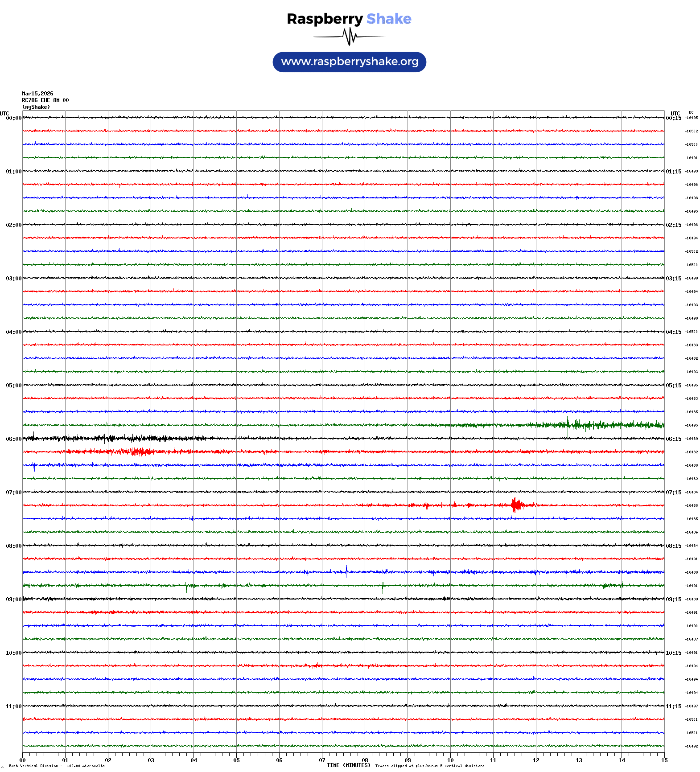The image size is (700, 772).
Task: Click the Each Vertical Division scale note
Action: point(57,766)
